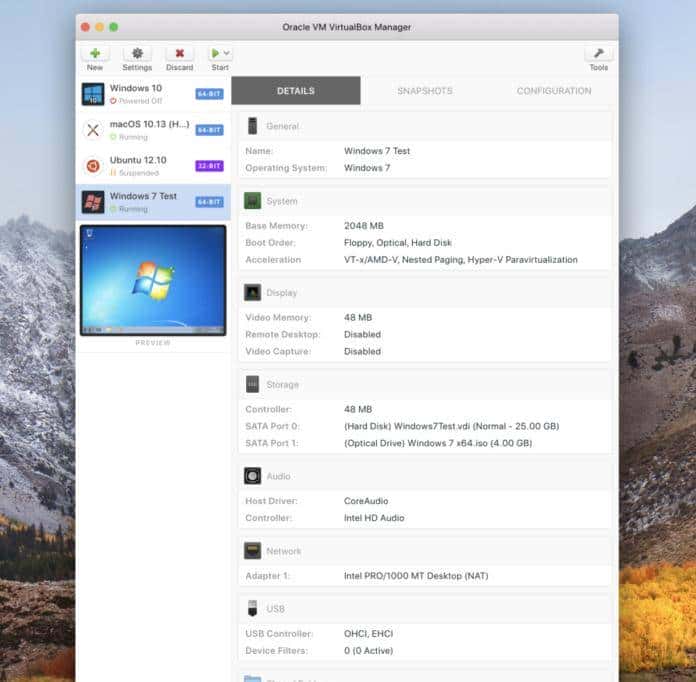The height and width of the screenshot is (682, 696).
Task: Click the Windows 7 preview thumbnail
Action: click(153, 280)
